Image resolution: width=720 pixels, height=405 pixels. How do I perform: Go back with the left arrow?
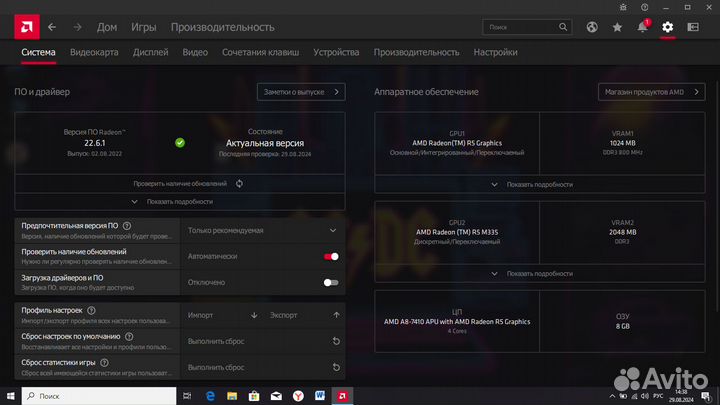(x=52, y=27)
